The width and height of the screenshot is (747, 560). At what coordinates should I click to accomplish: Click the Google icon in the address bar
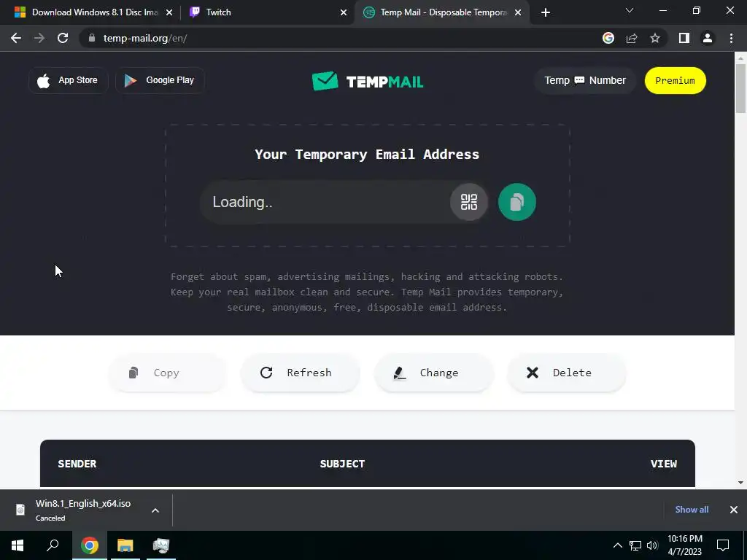point(608,38)
